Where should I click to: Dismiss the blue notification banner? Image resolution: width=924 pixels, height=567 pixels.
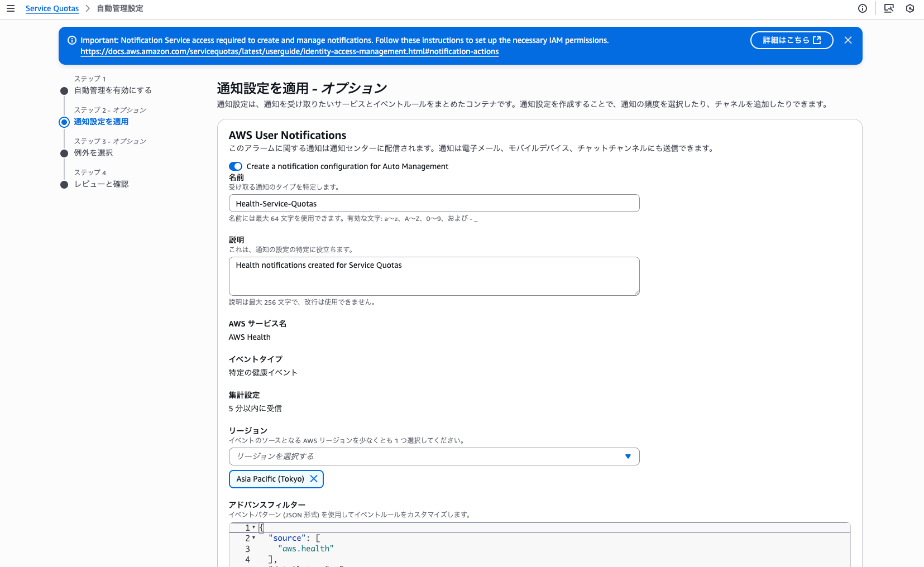[x=848, y=40]
